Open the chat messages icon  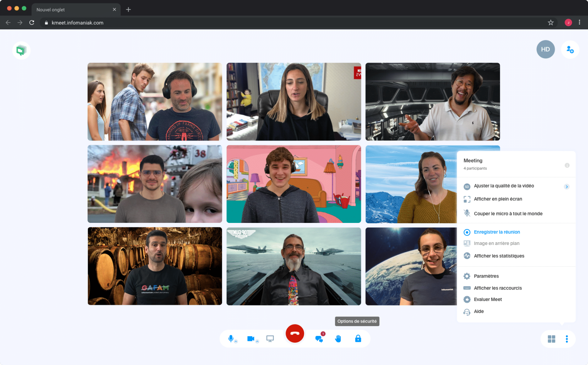point(319,339)
